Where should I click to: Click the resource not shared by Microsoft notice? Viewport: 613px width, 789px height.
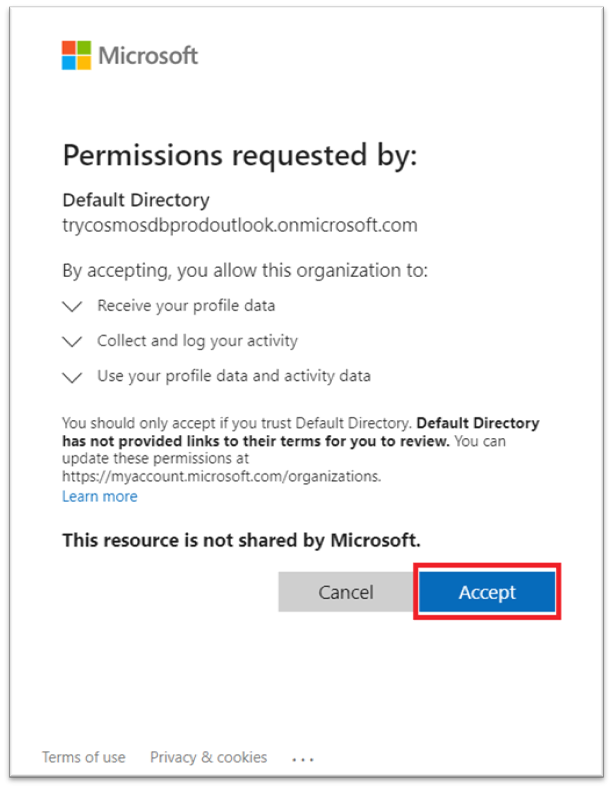click(241, 540)
